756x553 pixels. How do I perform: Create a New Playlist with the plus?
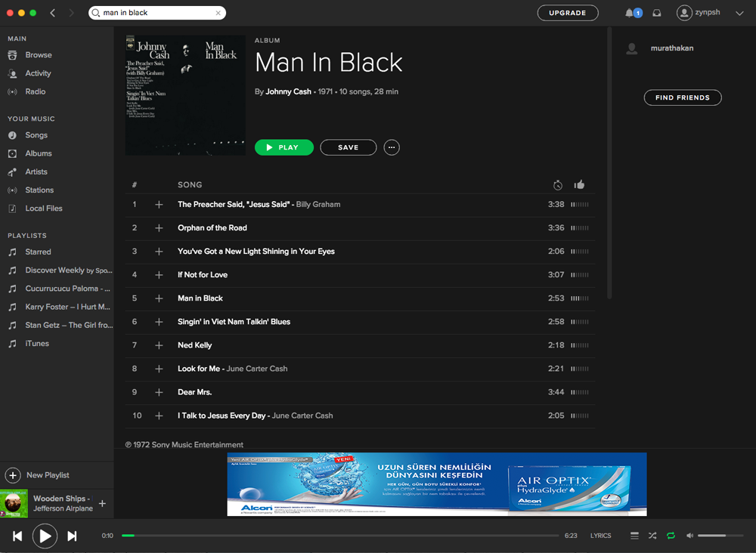pyautogui.click(x=13, y=475)
